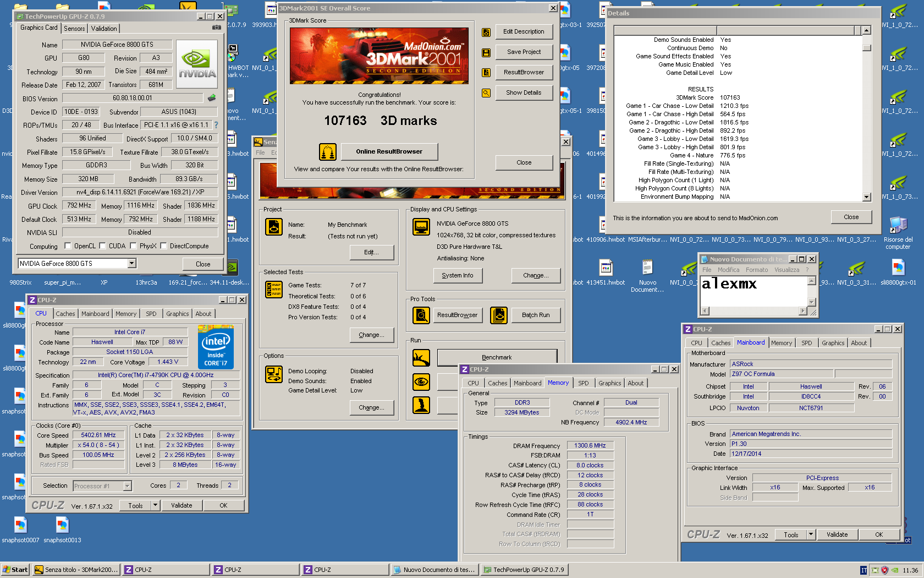Click the Benchmark run icon in 3DMark
924x578 pixels.
tap(421, 358)
